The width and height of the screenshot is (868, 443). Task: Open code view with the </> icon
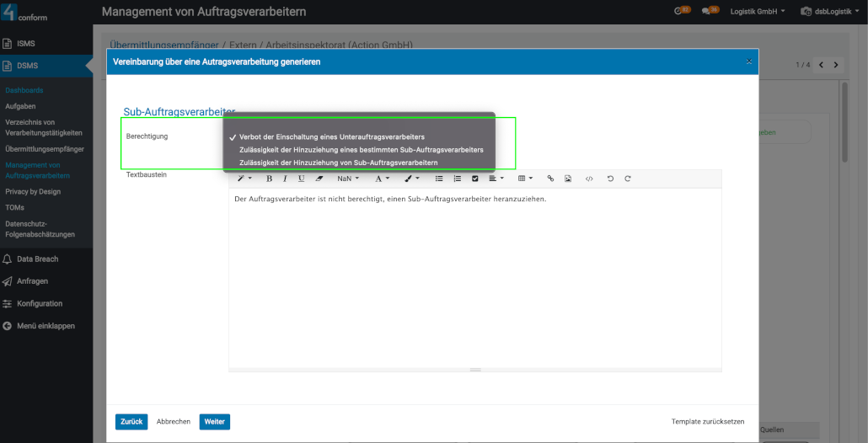coord(589,179)
